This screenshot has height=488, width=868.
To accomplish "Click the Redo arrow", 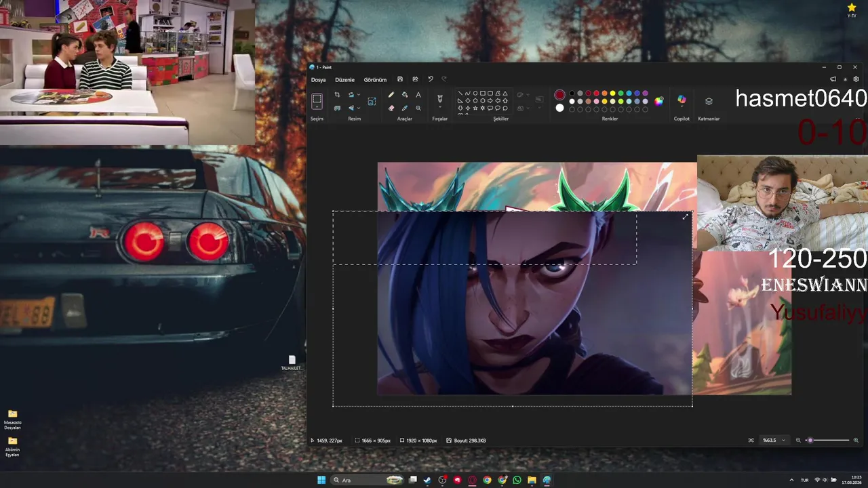I will 444,79.
